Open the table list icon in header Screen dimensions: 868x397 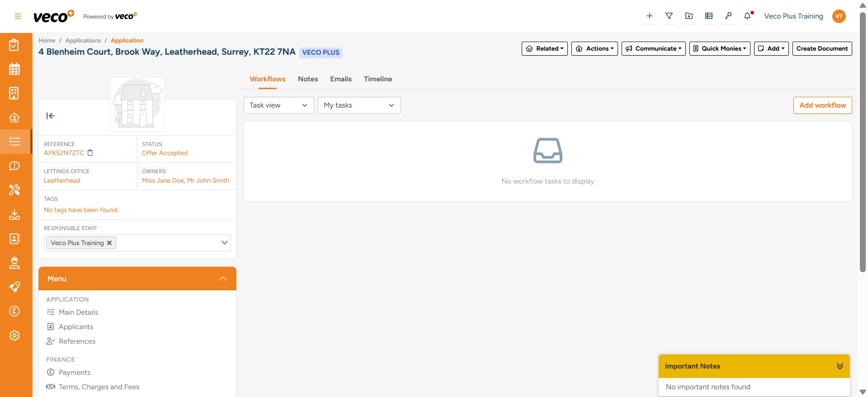(709, 16)
